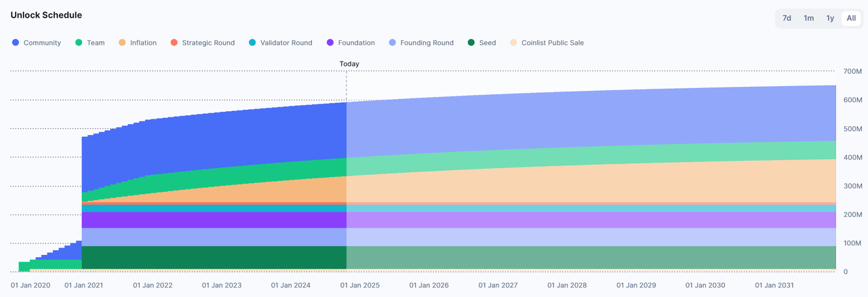Viewport: 868px width, 297px height.
Task: Switch to the 1y time range
Action: click(x=830, y=18)
